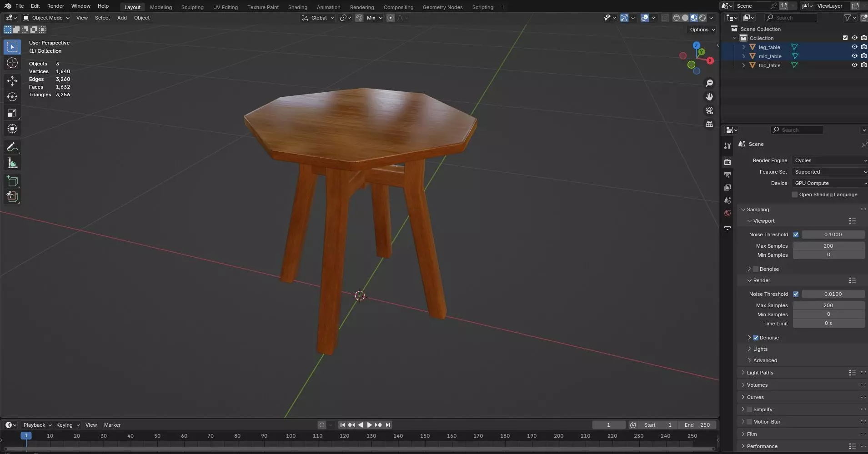This screenshot has height=454, width=868.
Task: Toggle Viewport Noise Threshold checkbox
Action: [796, 234]
